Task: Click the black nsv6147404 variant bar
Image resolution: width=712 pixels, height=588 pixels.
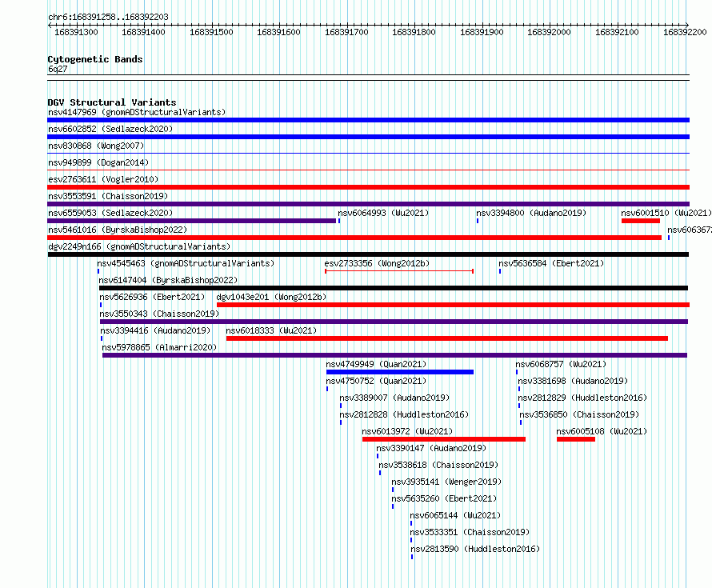Action: [394, 288]
